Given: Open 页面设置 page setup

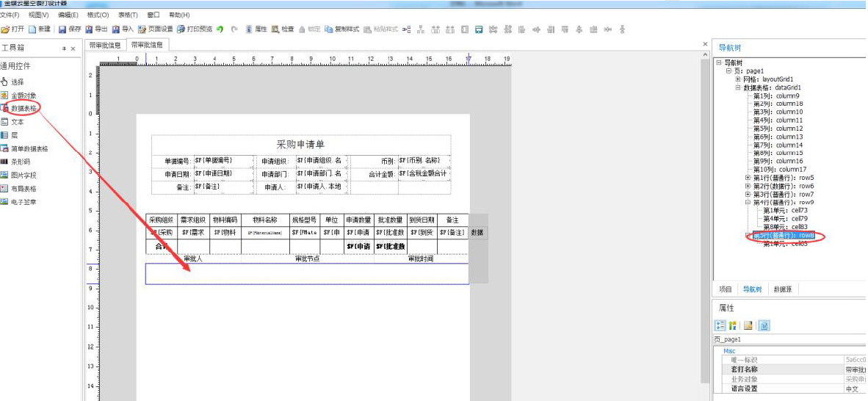Looking at the screenshot, I should 155,29.
